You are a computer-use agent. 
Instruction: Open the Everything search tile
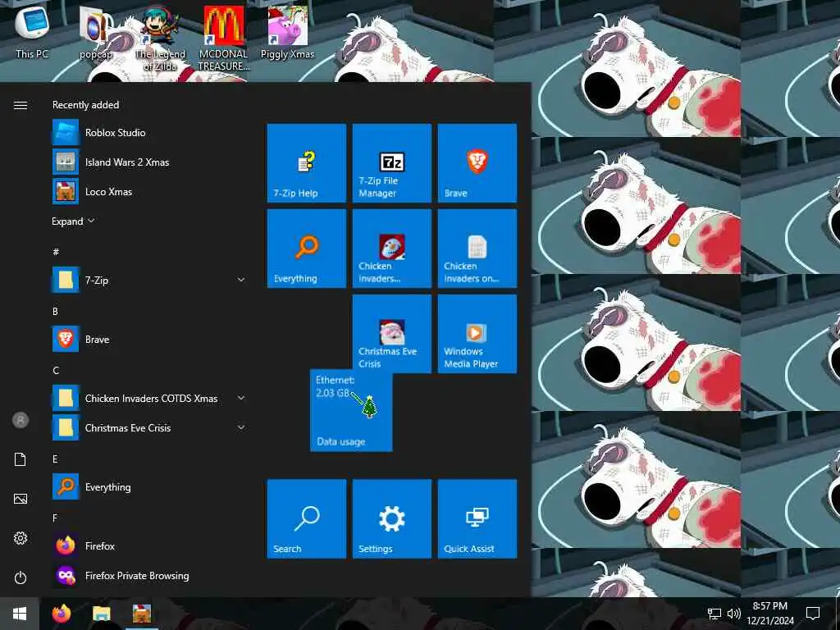coord(307,248)
